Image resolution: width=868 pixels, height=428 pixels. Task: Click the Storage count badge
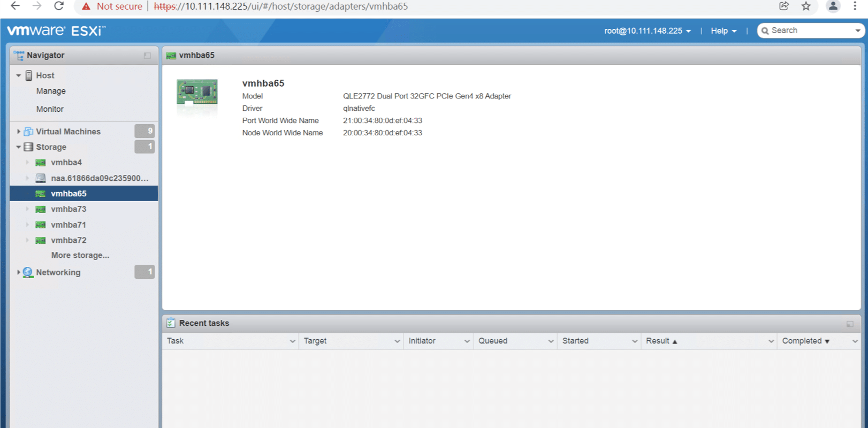(x=144, y=147)
